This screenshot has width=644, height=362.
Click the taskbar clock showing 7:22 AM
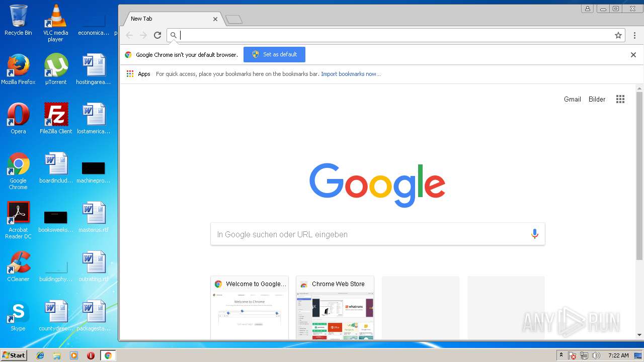[618, 355]
